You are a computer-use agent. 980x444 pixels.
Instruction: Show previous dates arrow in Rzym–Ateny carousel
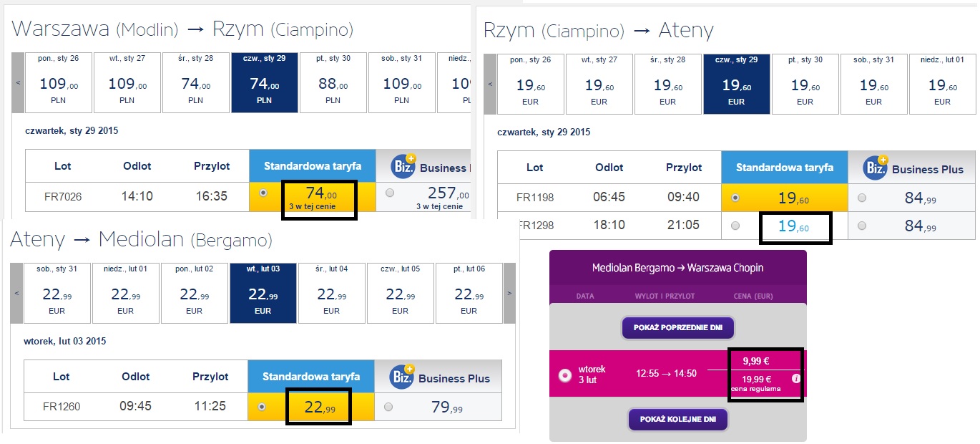pyautogui.click(x=490, y=84)
